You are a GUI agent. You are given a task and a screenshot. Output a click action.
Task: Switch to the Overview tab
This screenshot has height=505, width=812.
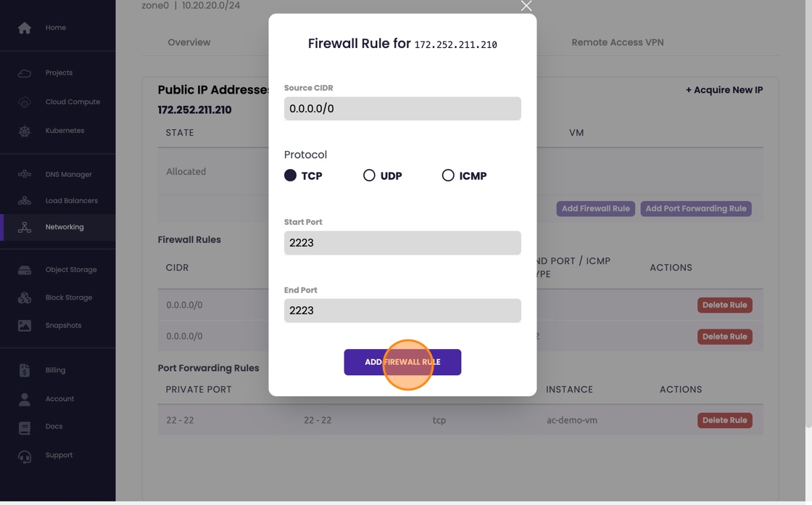tap(189, 43)
